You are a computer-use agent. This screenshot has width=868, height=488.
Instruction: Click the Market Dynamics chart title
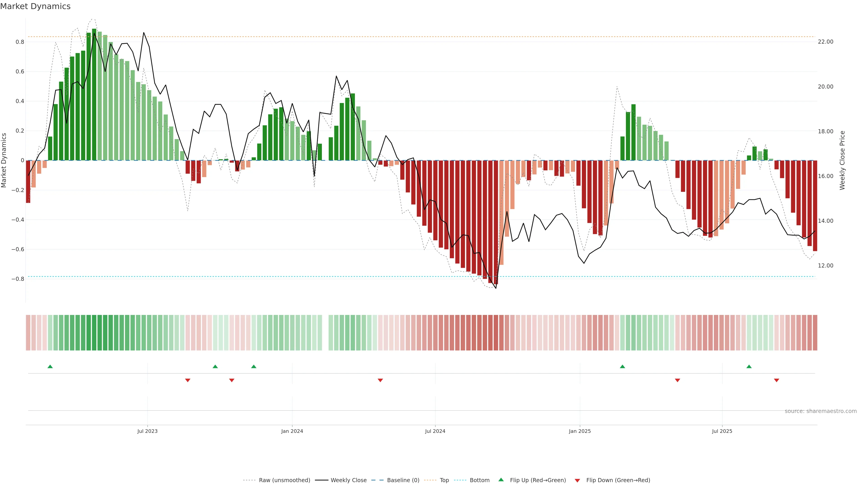(x=35, y=6)
